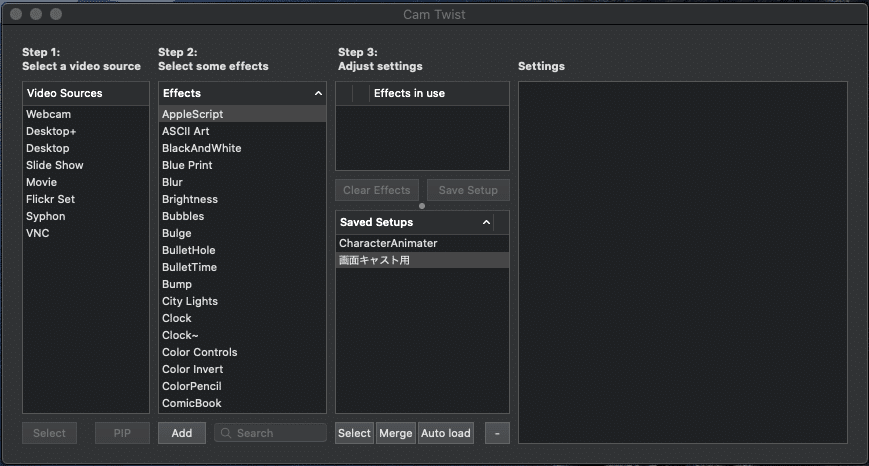Click the minus remove setup button

(498, 433)
